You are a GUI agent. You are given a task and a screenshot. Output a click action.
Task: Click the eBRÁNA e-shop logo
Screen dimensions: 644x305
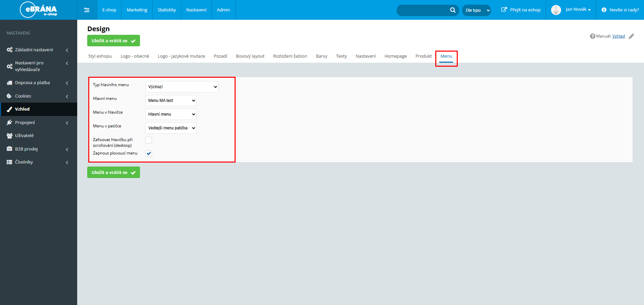coord(39,10)
